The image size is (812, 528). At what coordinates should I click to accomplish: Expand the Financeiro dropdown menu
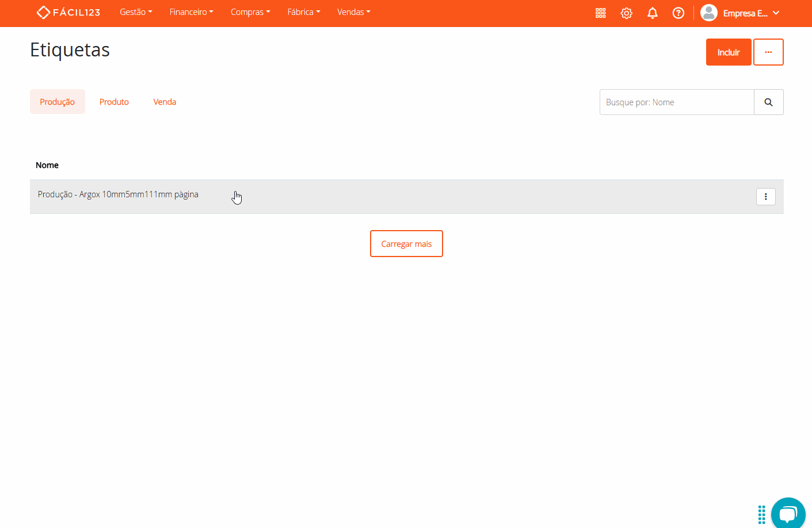191,12
